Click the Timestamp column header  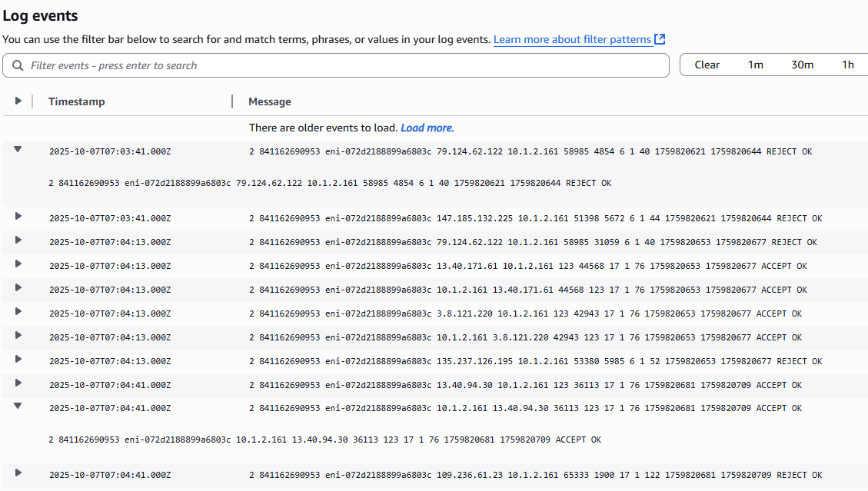pos(77,101)
